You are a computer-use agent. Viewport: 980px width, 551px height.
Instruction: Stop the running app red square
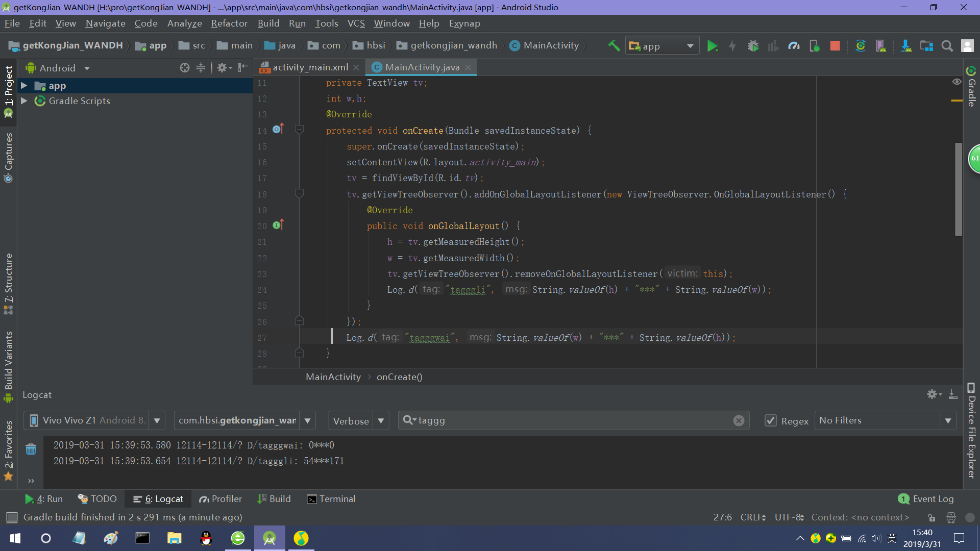tap(835, 46)
